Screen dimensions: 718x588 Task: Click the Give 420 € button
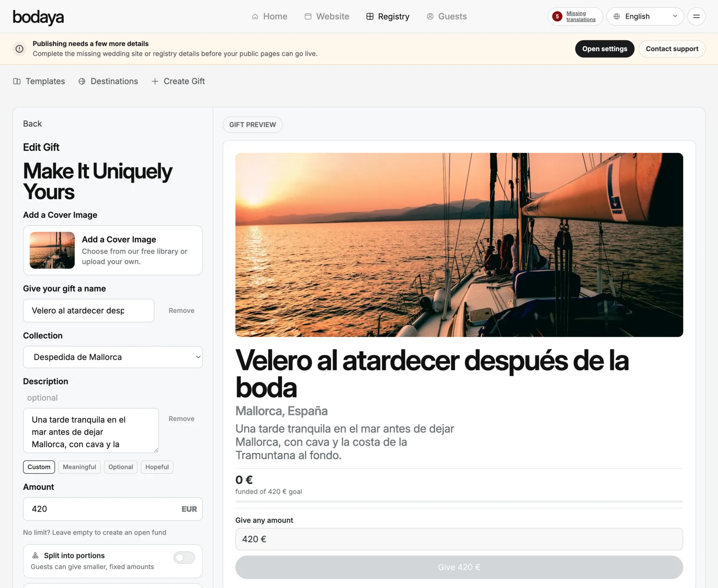coord(459,567)
